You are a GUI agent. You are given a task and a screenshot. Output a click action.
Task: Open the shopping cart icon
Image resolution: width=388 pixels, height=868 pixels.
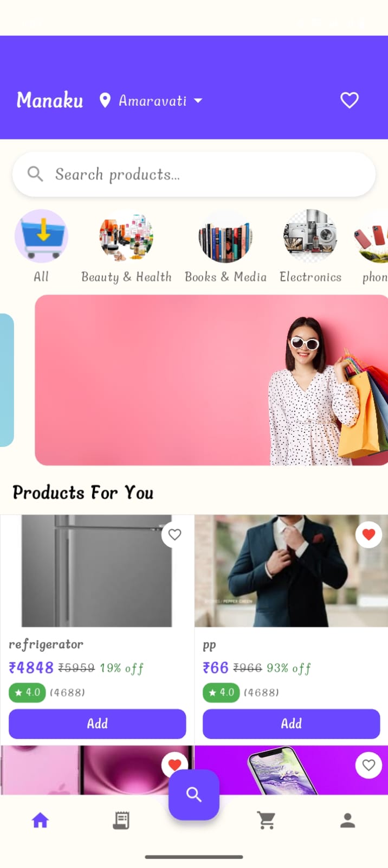[266, 820]
